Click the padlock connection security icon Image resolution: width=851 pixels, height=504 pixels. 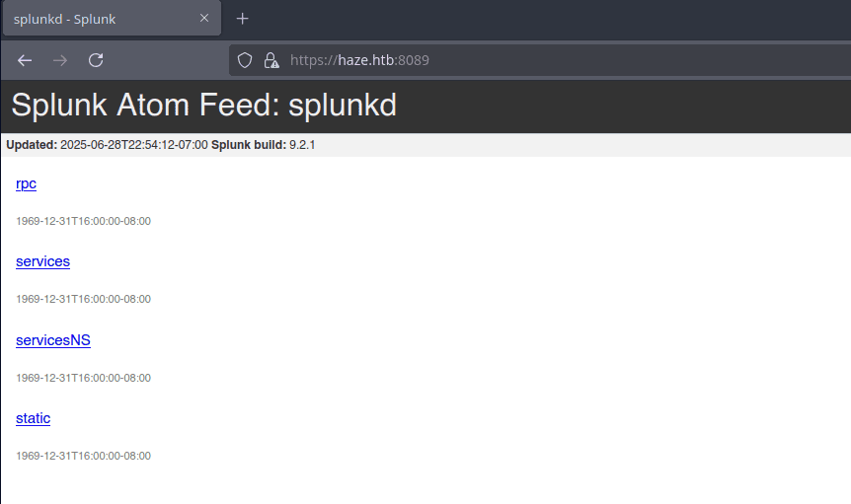[271, 60]
